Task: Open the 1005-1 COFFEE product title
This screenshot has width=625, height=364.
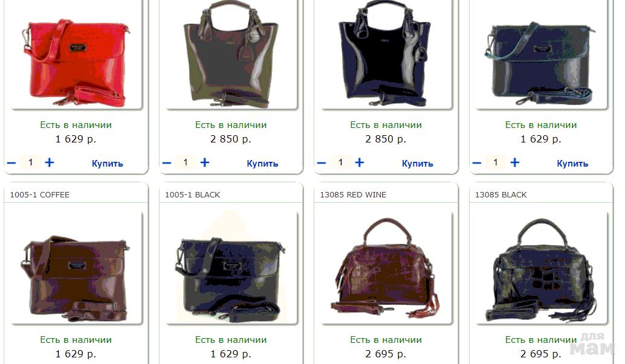Action: pyautogui.click(x=40, y=195)
